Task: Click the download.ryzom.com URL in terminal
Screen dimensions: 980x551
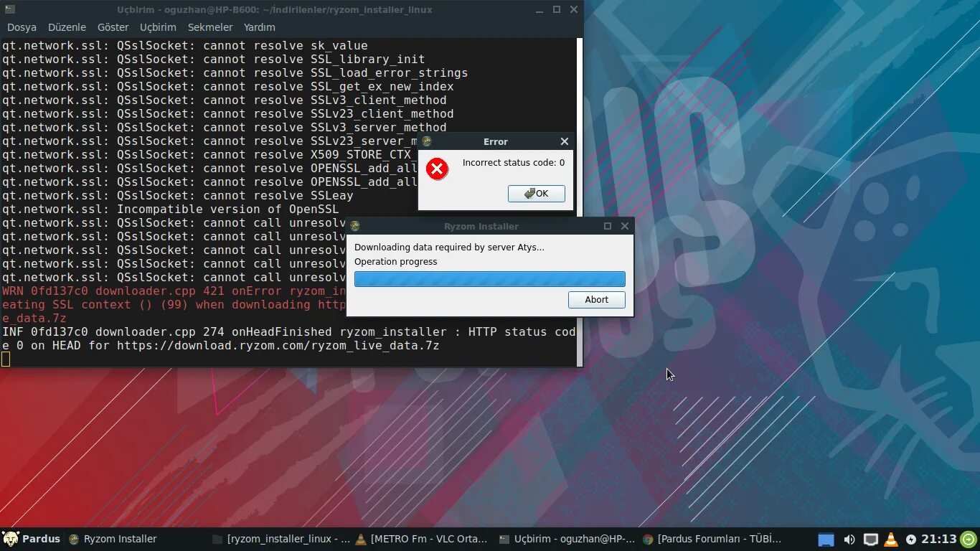Action: pos(278,346)
